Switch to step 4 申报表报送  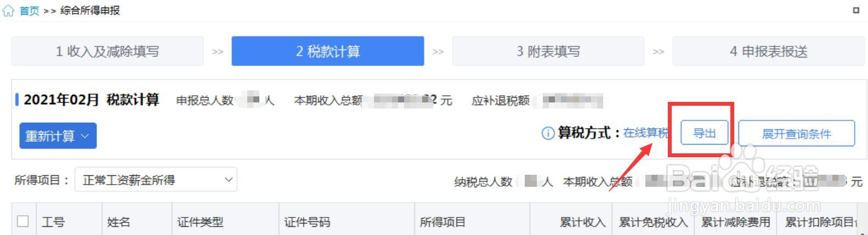tap(769, 51)
